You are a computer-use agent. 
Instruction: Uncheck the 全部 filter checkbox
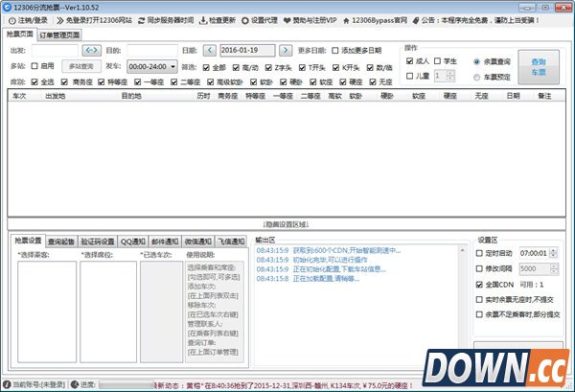tap(206, 67)
